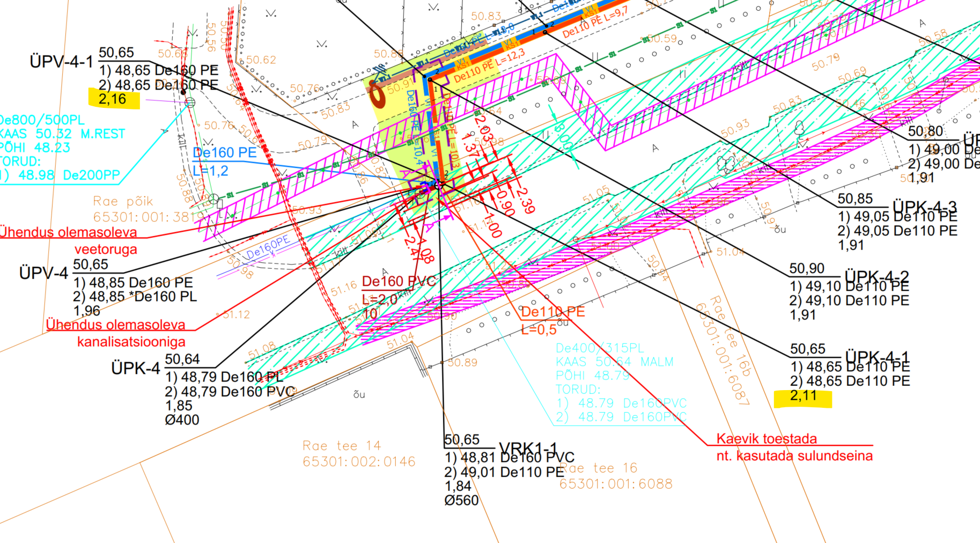Click the yellow highlighted 2,16 value
980x543 pixels.
coord(113,99)
